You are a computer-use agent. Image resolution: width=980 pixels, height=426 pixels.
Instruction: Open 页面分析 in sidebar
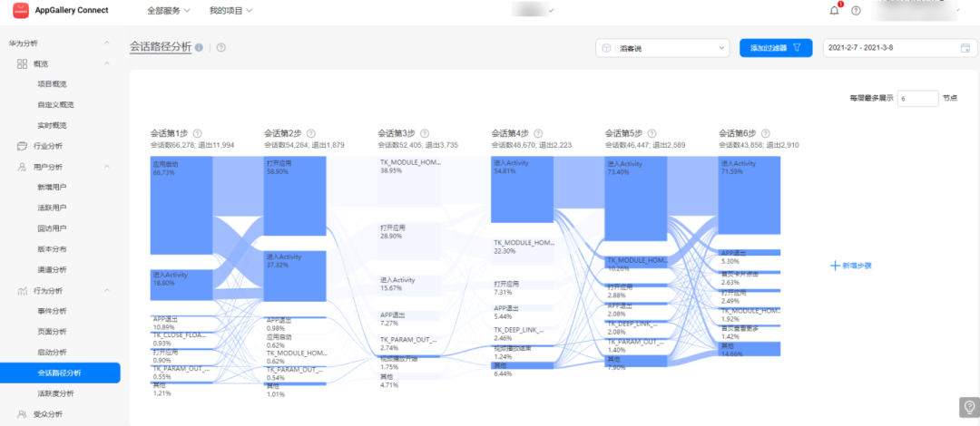52,332
